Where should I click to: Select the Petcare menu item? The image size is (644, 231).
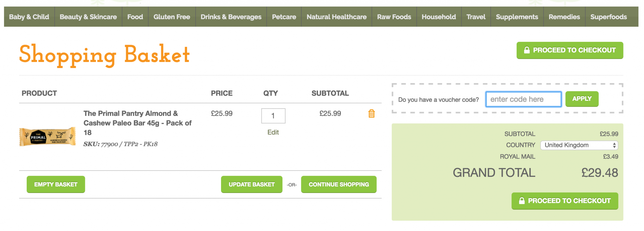284,17
